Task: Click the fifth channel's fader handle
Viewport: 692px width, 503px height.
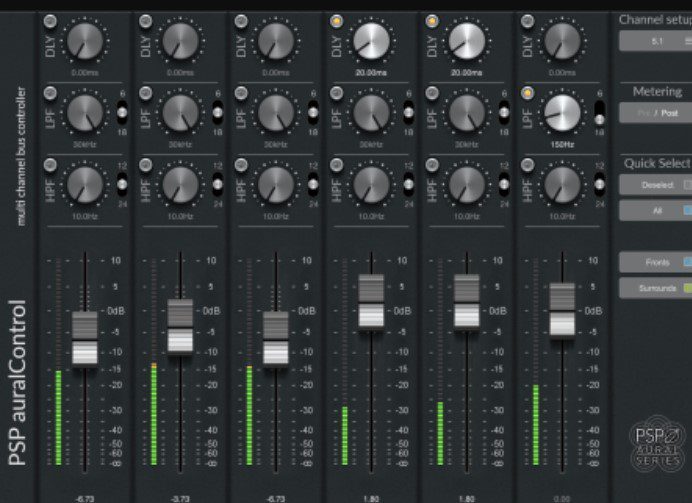Action: (466, 301)
